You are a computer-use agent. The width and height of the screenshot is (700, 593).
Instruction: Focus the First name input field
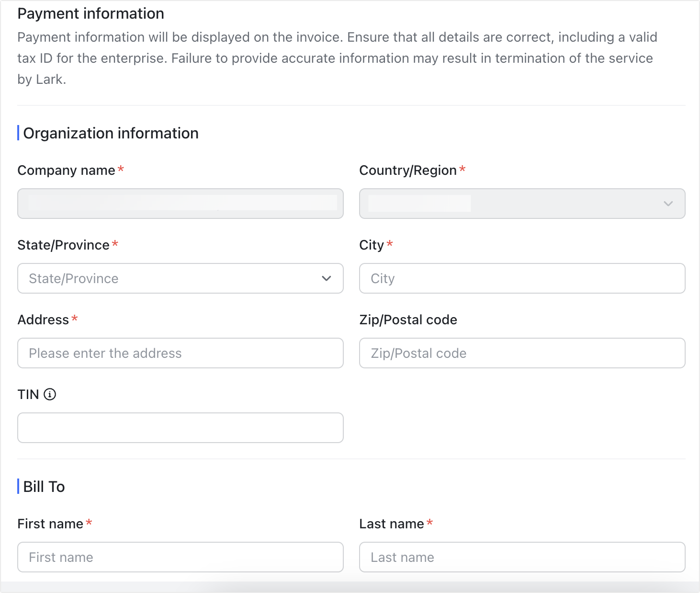click(180, 557)
